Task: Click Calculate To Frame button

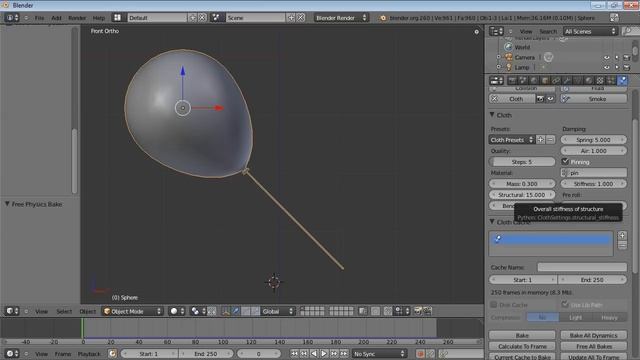Action: [x=522, y=346]
